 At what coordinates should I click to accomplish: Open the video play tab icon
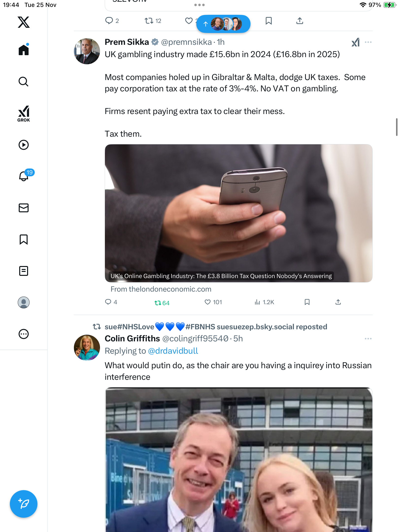point(24,145)
